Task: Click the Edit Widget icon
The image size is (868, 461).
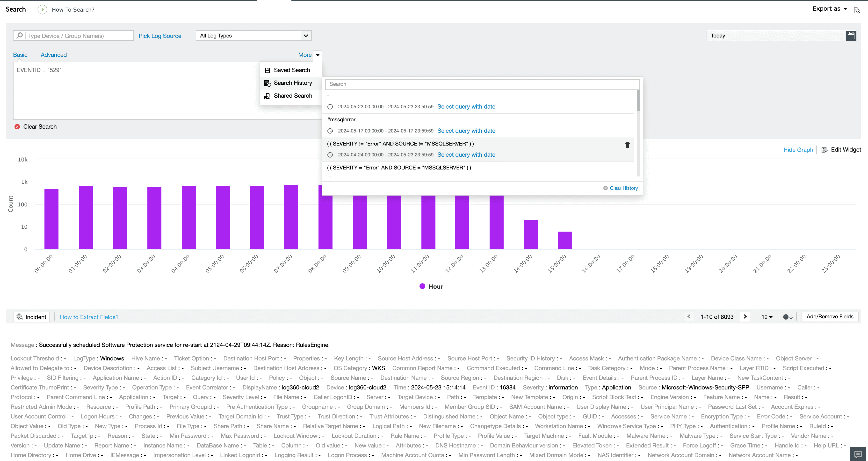Action: click(x=825, y=150)
